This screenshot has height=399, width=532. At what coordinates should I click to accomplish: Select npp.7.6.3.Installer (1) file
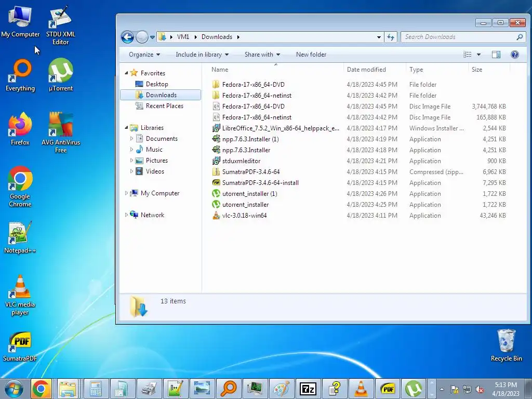click(359, 139)
